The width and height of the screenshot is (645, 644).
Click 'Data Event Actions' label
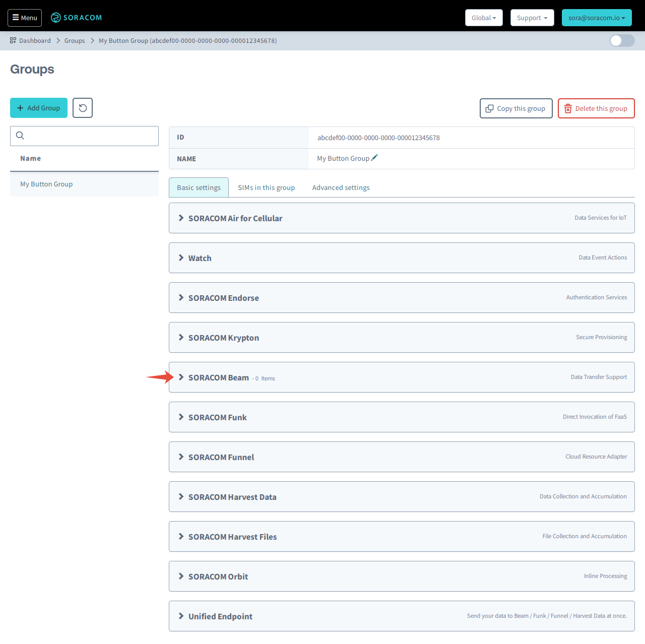point(603,257)
